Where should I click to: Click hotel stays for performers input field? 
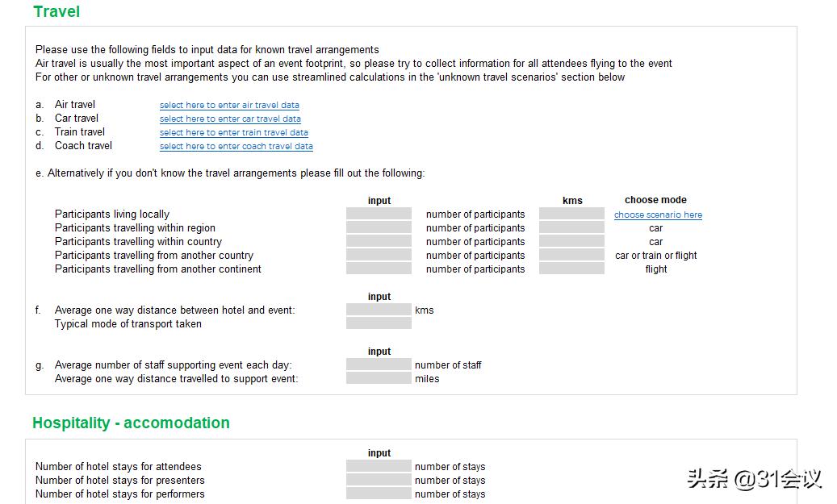tap(379, 494)
